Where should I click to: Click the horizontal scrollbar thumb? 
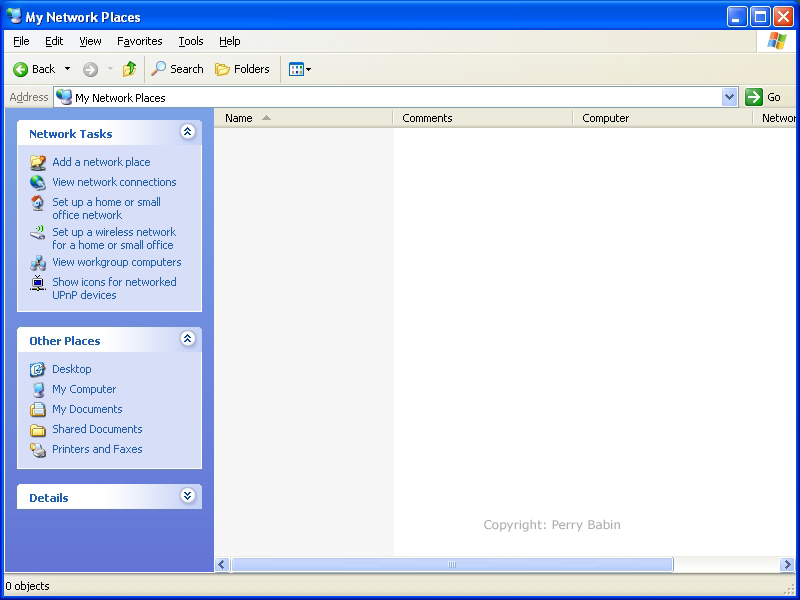(x=452, y=564)
